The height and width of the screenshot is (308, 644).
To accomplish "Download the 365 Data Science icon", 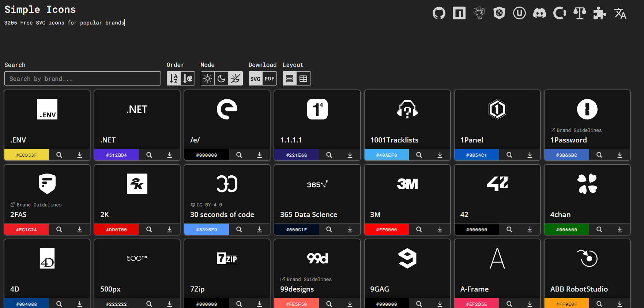I will pos(350,229).
